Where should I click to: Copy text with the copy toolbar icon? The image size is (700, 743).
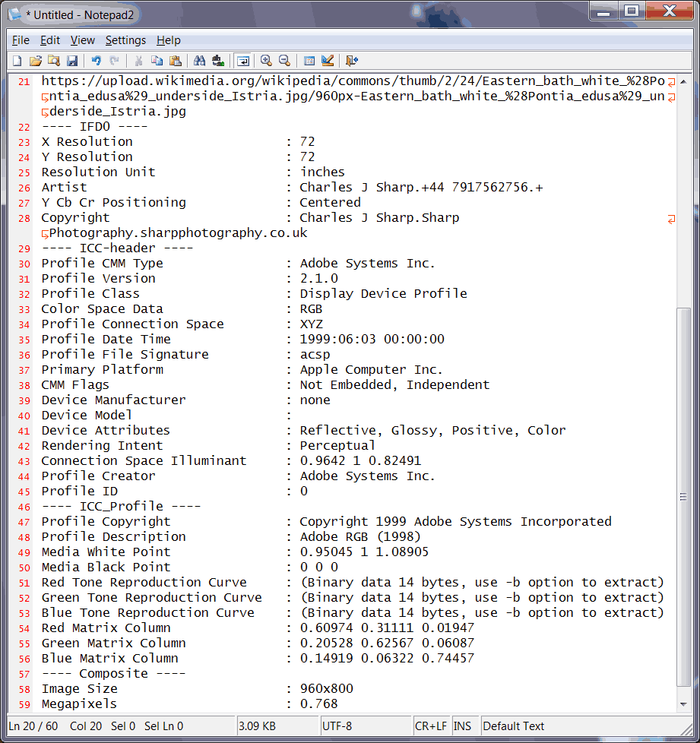157,61
